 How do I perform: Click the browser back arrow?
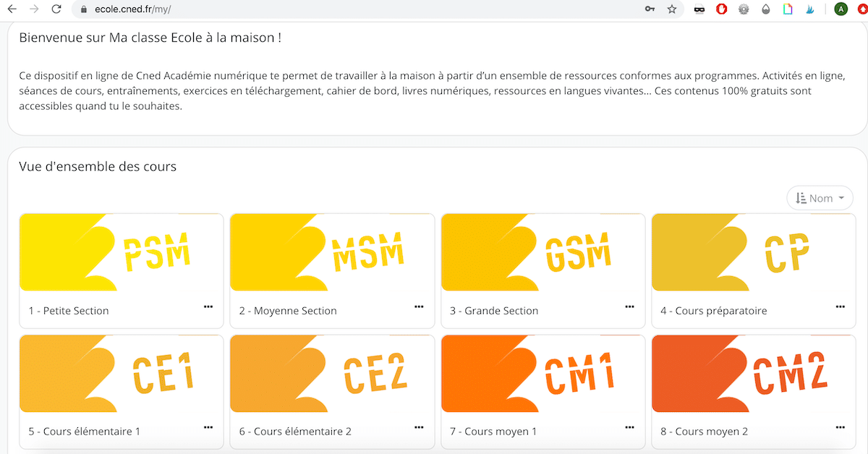coord(12,9)
